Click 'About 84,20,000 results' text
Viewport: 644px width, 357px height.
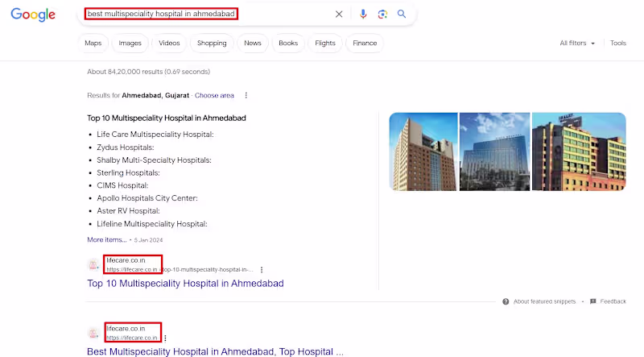point(125,72)
